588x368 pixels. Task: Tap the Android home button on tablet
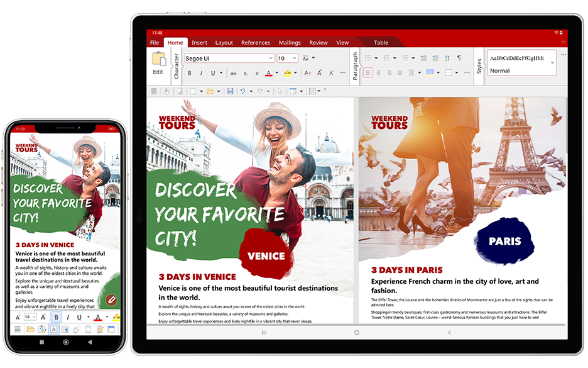click(357, 332)
